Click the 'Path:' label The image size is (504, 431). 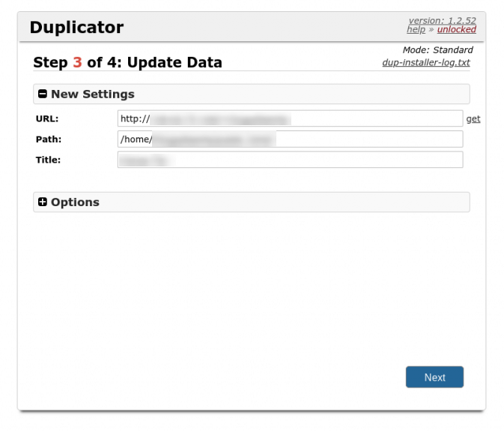(49, 139)
